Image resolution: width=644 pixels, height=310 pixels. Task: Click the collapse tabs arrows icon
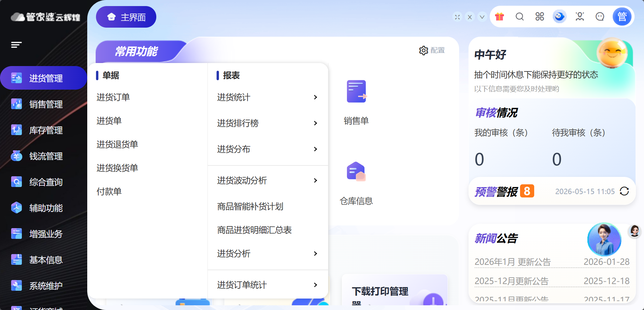click(x=457, y=17)
